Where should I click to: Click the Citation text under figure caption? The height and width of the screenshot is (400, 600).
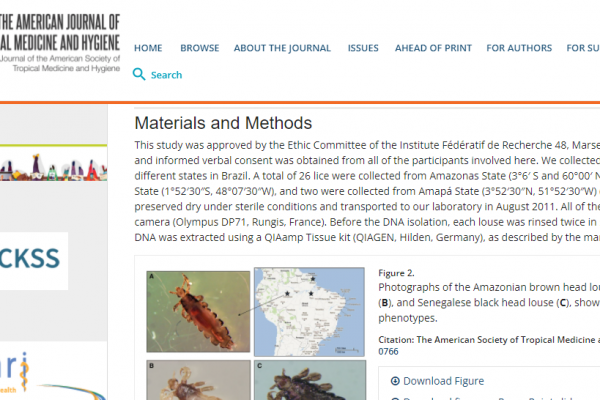click(x=489, y=345)
